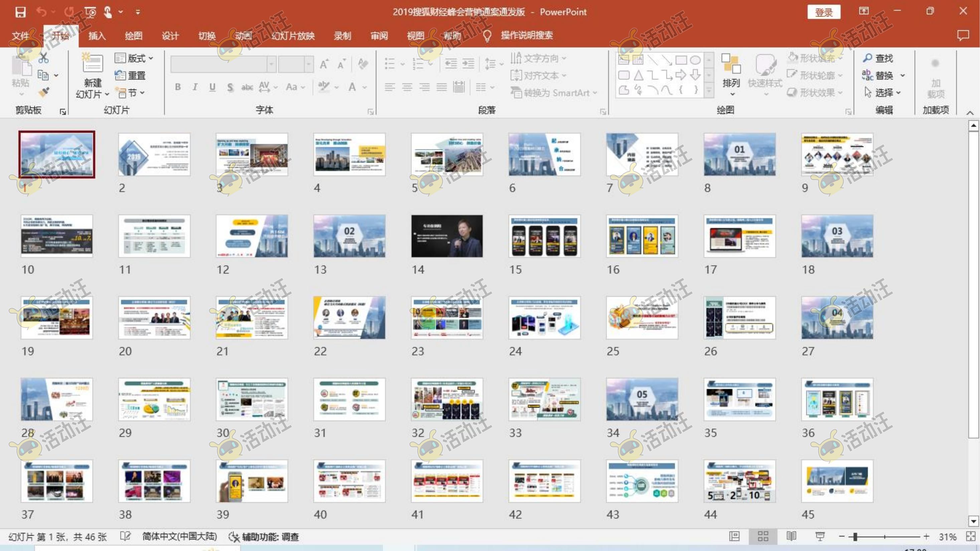Click the accessibility check (辅助功能: 调查) status
Screen dimensions: 980x551
click(x=264, y=537)
